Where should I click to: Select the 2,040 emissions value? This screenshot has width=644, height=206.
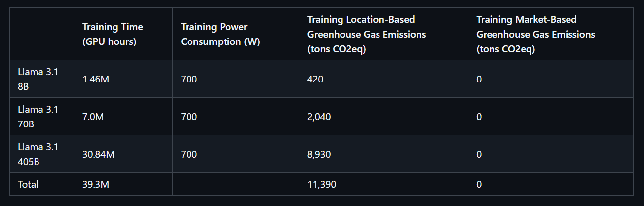point(319,117)
